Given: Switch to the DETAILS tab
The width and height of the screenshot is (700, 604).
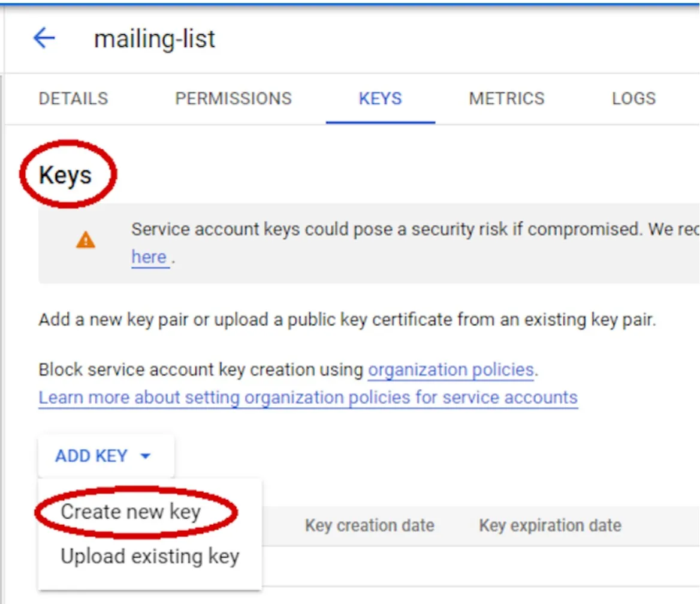Looking at the screenshot, I should (73, 99).
